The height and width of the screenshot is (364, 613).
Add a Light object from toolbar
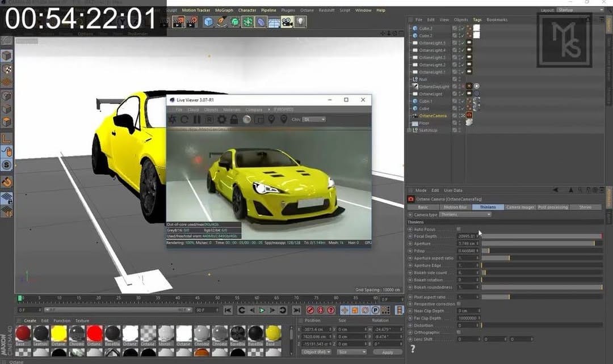(300, 22)
